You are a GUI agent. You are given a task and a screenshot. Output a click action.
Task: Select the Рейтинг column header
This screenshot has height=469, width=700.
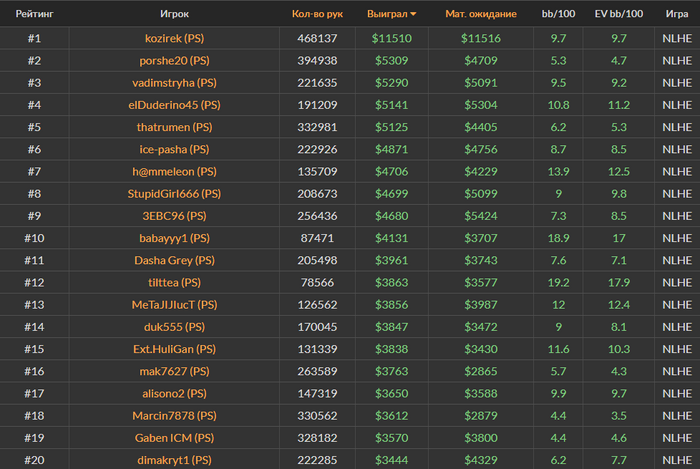coord(34,14)
